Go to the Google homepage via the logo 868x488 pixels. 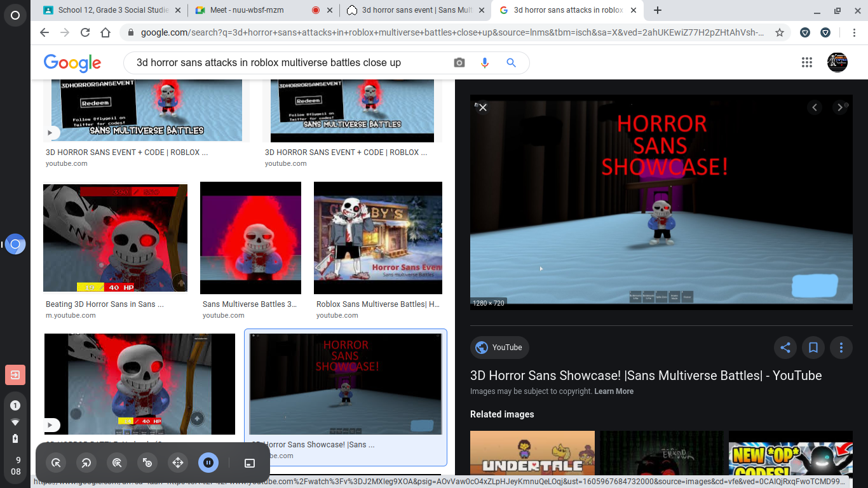72,62
